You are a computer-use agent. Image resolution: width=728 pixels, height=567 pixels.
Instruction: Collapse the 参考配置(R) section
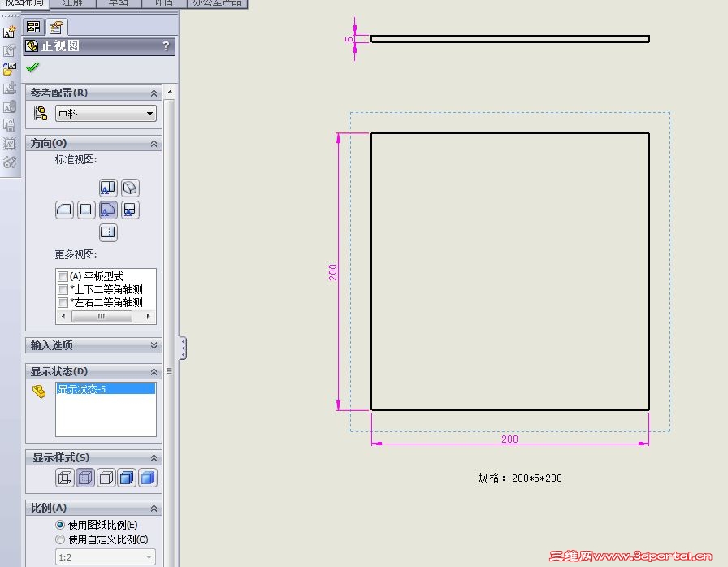click(x=154, y=93)
